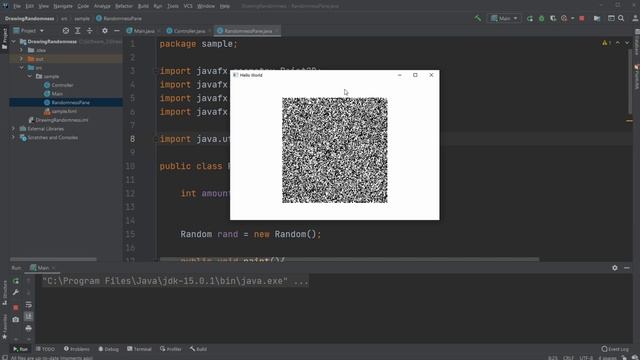Screen dimensions: 640x360
Task: Toggle the Project side tab
Action: (4, 39)
